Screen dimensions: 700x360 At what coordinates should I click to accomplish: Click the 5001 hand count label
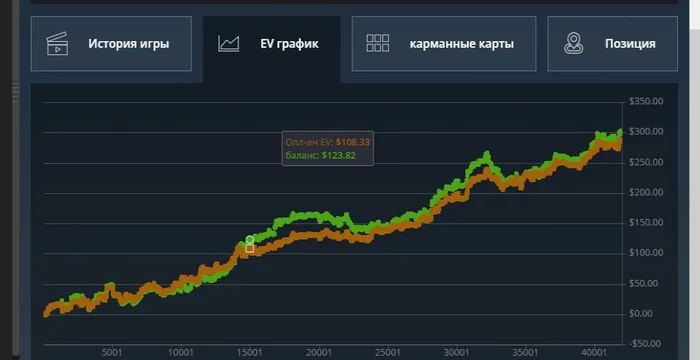[x=112, y=352]
